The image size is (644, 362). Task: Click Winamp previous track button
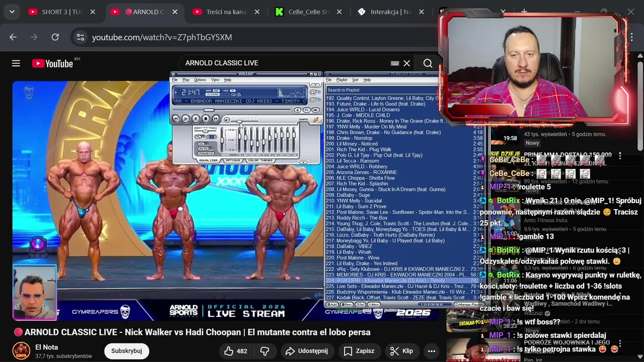tap(176, 119)
